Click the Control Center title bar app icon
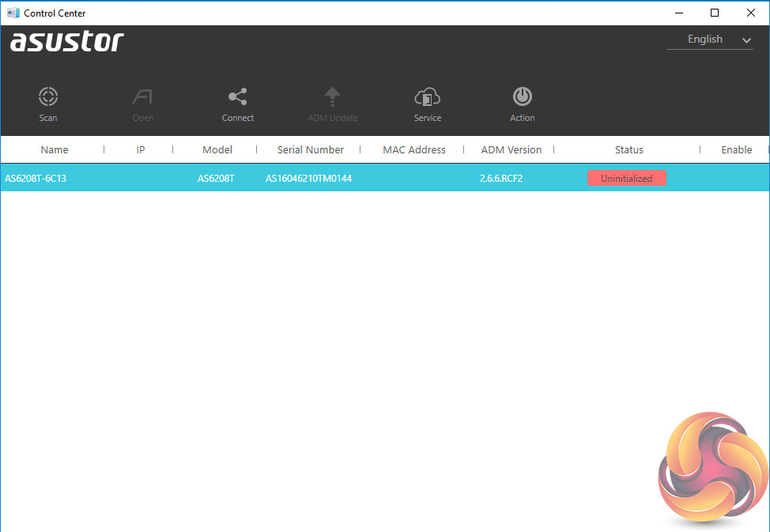This screenshot has width=770, height=532. point(13,13)
